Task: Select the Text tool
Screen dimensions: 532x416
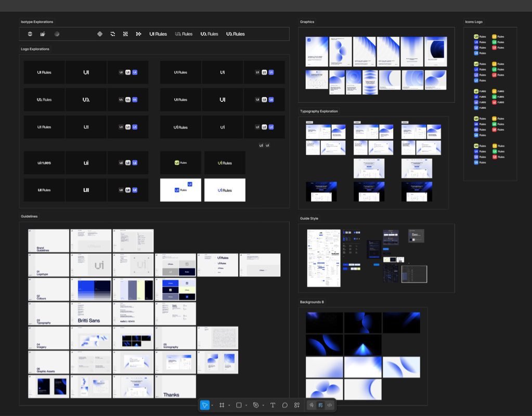Action: coord(273,405)
